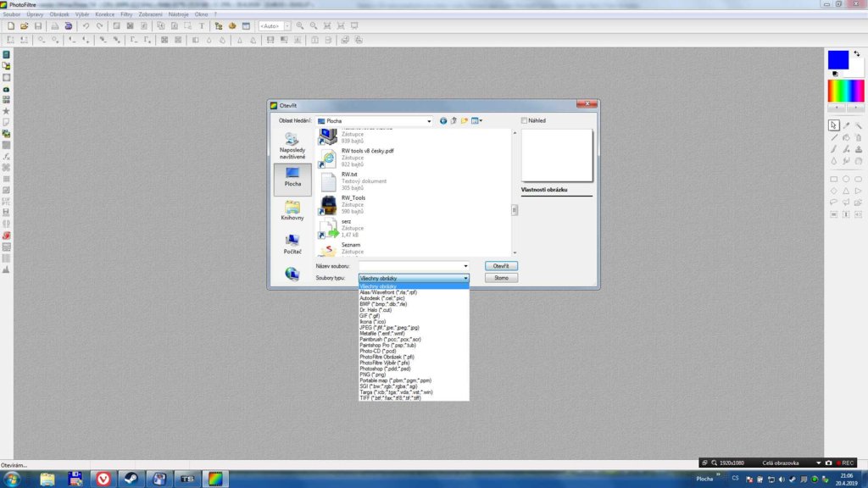Click the Název souboru input field
This screenshot has width=868, height=488.
(x=410, y=266)
